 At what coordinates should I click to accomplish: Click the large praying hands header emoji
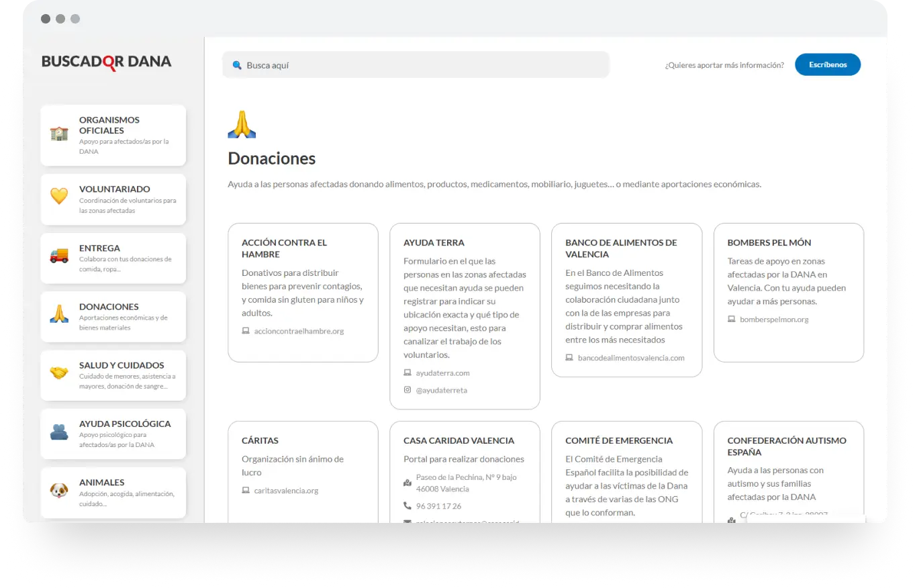[242, 125]
